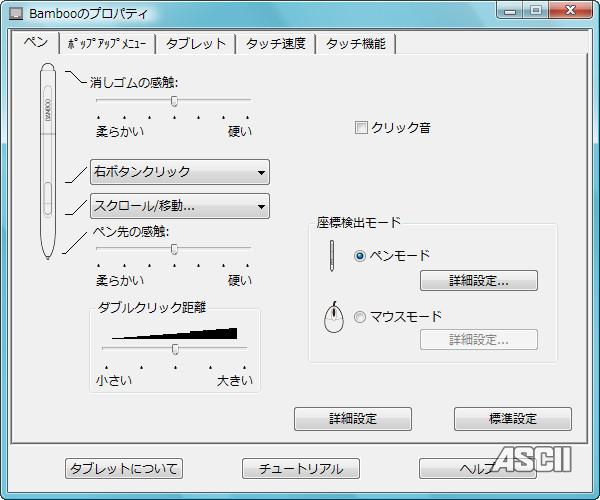Open the チュートリアル button
The width and height of the screenshot is (600, 500).
(x=301, y=469)
